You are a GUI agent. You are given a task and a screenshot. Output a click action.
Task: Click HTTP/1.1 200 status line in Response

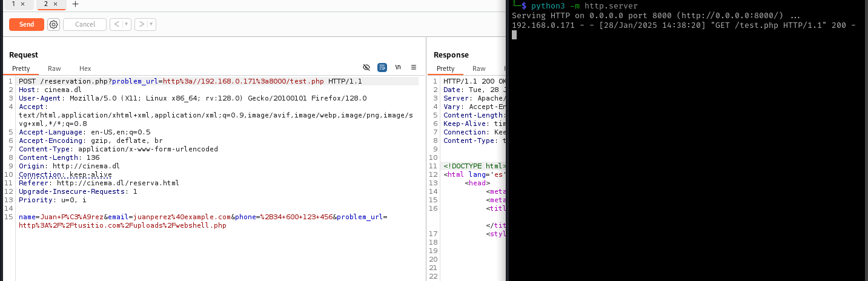point(475,81)
